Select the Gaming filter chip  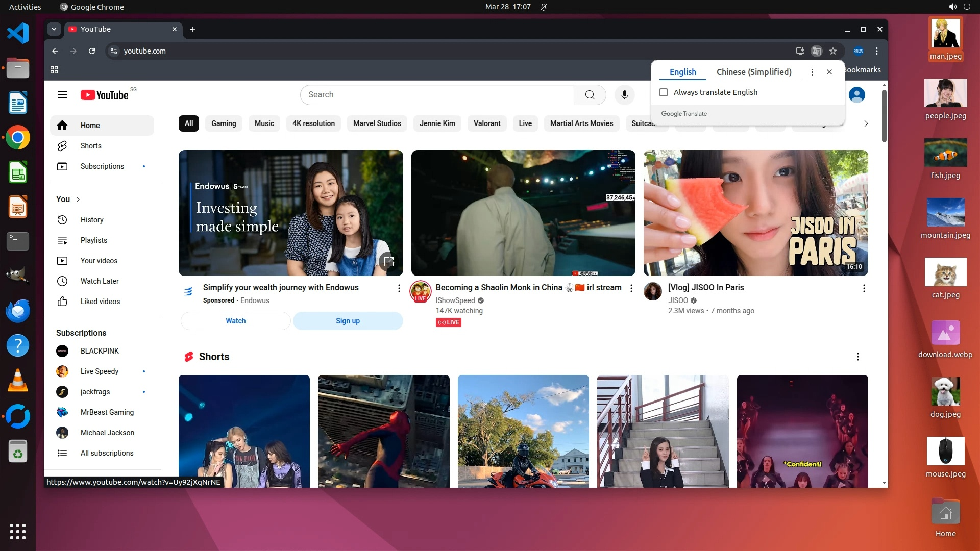click(224, 123)
